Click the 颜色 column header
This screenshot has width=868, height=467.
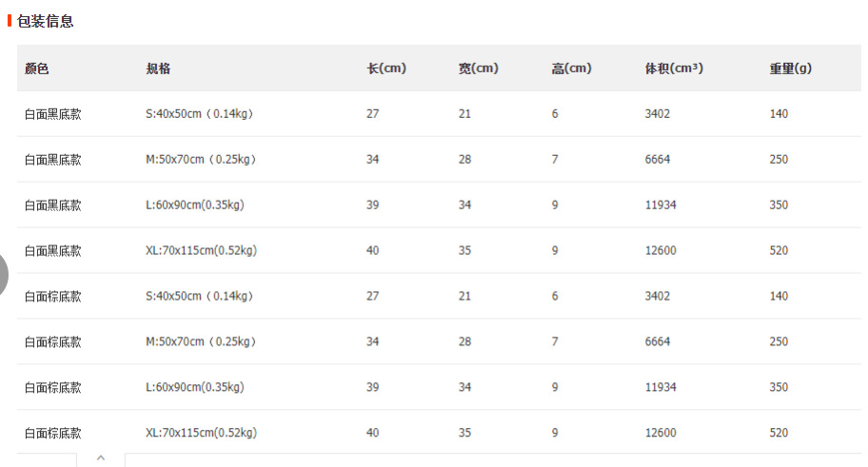37,68
